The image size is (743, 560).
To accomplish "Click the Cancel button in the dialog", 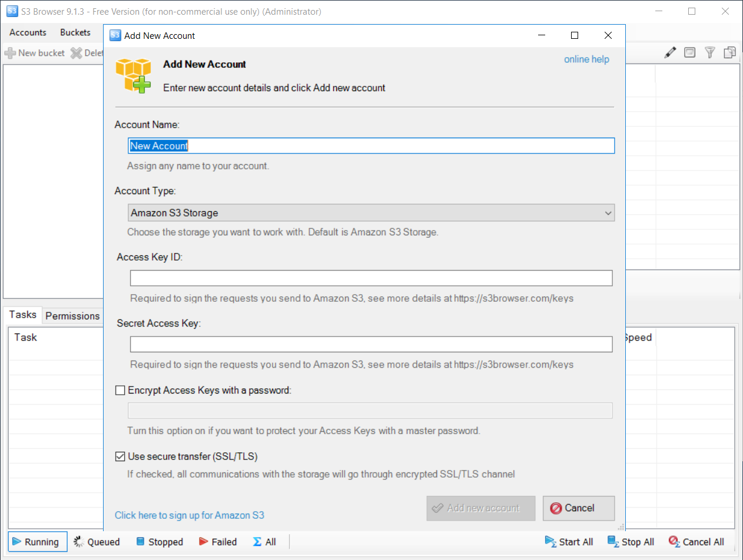I will [579, 508].
